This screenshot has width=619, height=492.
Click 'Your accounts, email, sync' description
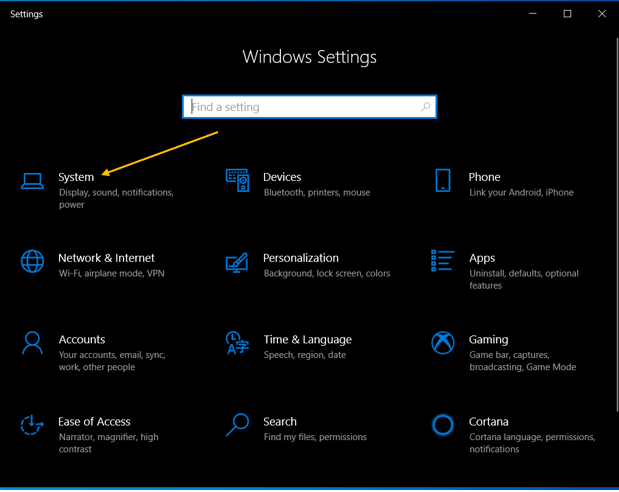pos(112,361)
